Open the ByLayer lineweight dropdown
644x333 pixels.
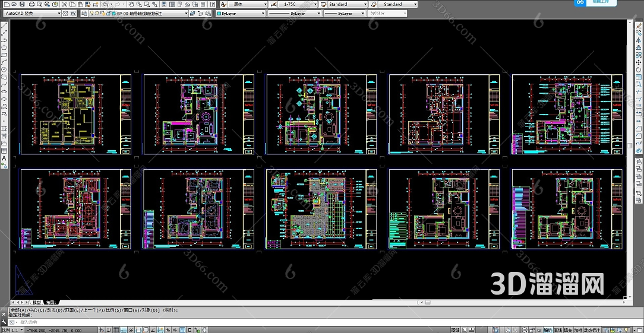click(344, 14)
